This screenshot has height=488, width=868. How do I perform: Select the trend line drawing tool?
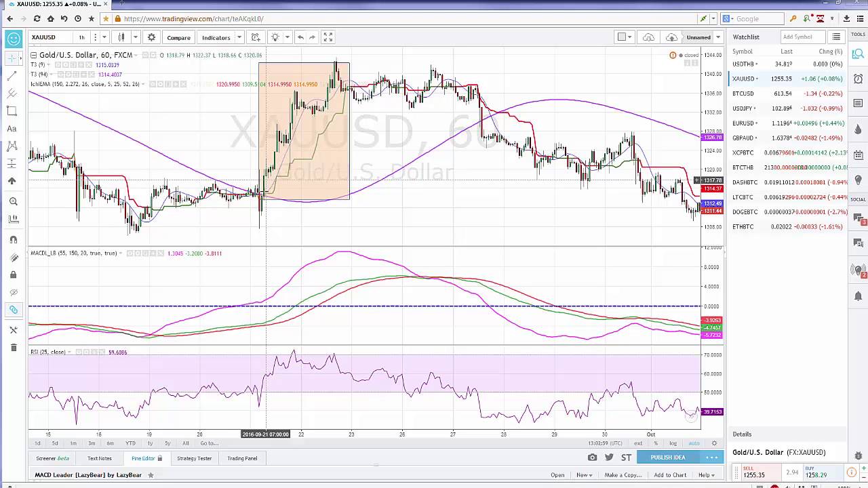(x=12, y=76)
